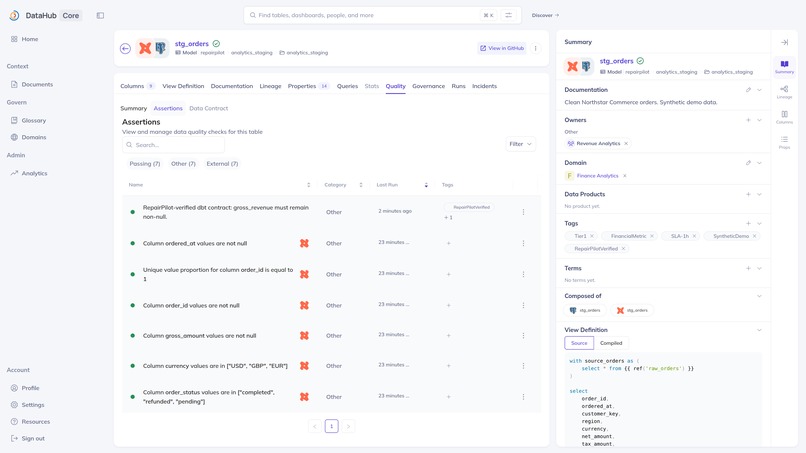Open Columns icon in right rail
The height and width of the screenshot is (453, 806).
[784, 117]
